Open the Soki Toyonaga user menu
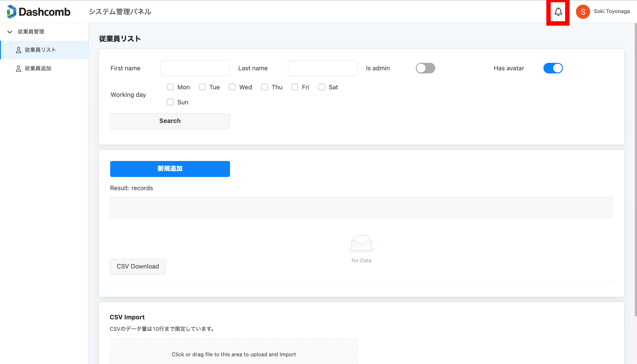The height and width of the screenshot is (364, 637). click(x=611, y=11)
